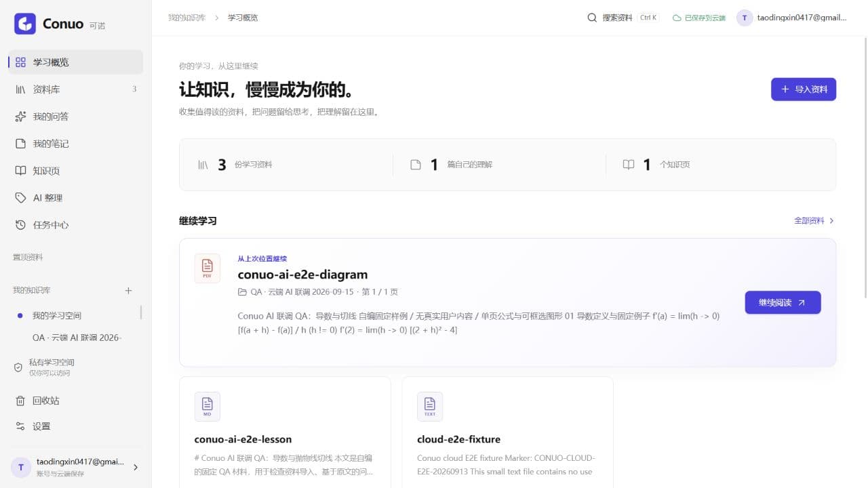The image size is (868, 488).
Task: Click the 资料库 books icon
Action: [20, 89]
